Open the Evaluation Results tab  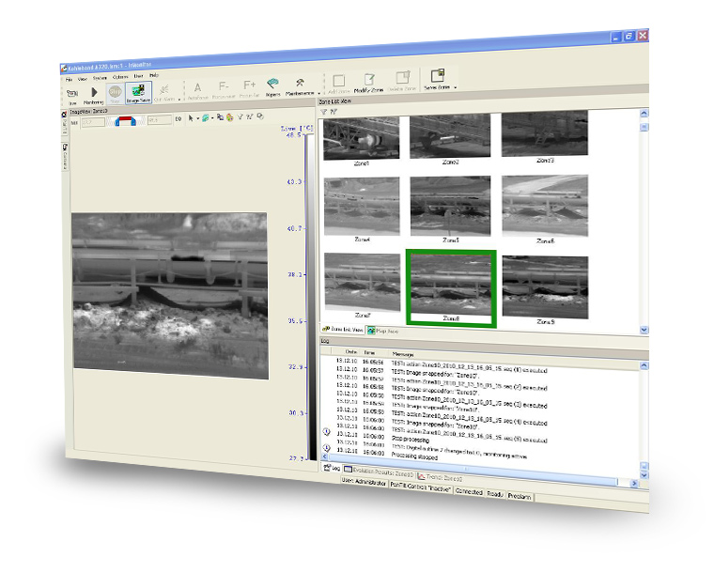[x=379, y=472]
